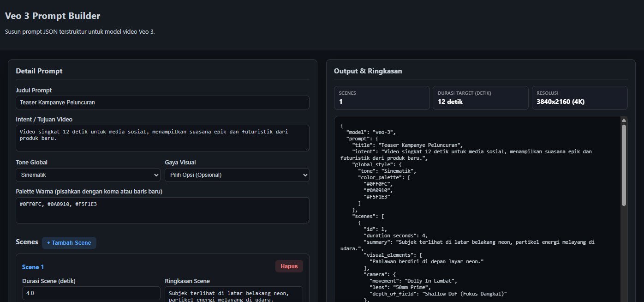The height and width of the screenshot is (302, 644).
Task: Focus the Ringkasan Scene textarea
Action: point(234,294)
